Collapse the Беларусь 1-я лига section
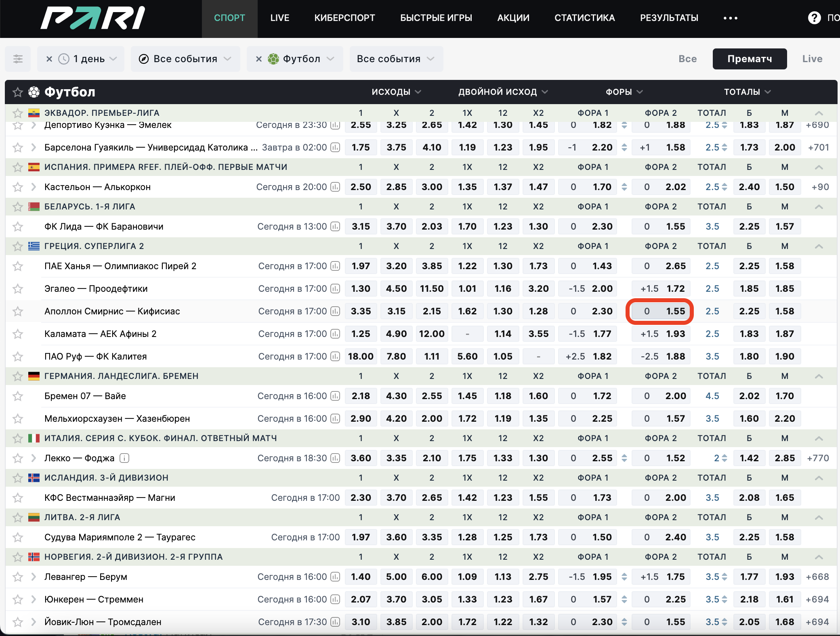840x636 pixels. (819, 207)
